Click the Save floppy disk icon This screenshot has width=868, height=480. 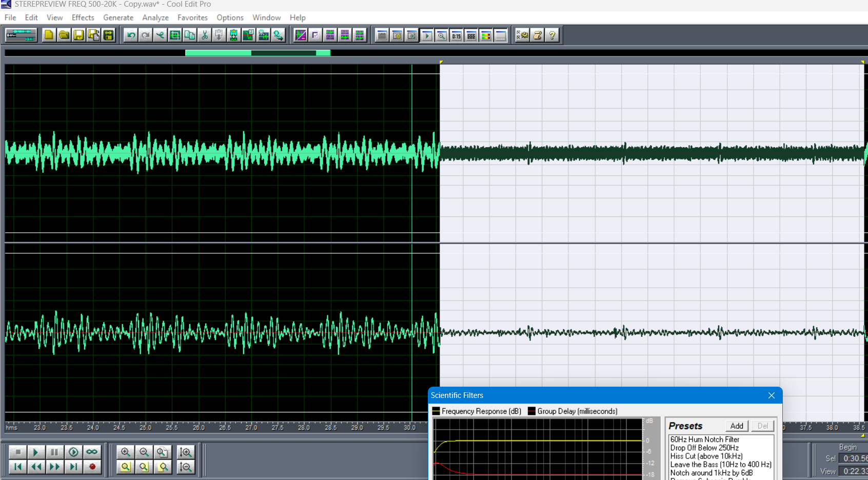click(x=78, y=35)
